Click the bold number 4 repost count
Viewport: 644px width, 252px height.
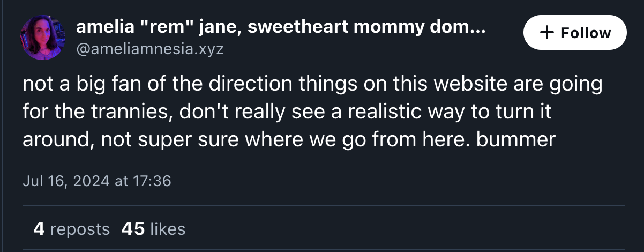[x=39, y=229]
